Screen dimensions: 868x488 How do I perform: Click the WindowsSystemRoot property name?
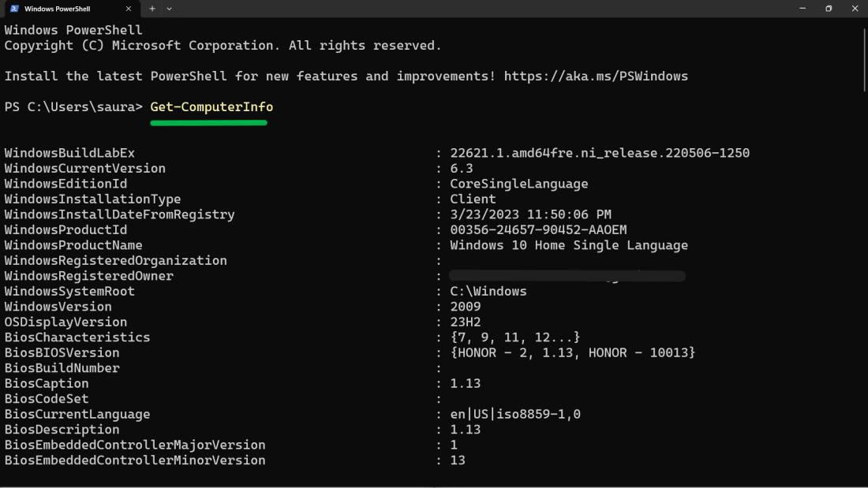[69, 292]
